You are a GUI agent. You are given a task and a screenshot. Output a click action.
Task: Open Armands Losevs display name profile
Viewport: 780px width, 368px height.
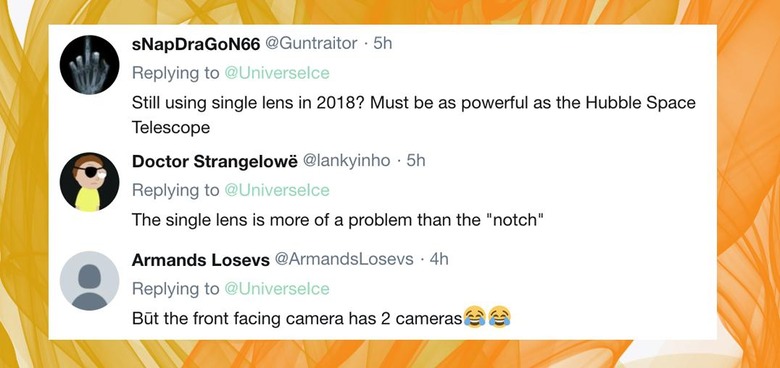click(x=201, y=260)
